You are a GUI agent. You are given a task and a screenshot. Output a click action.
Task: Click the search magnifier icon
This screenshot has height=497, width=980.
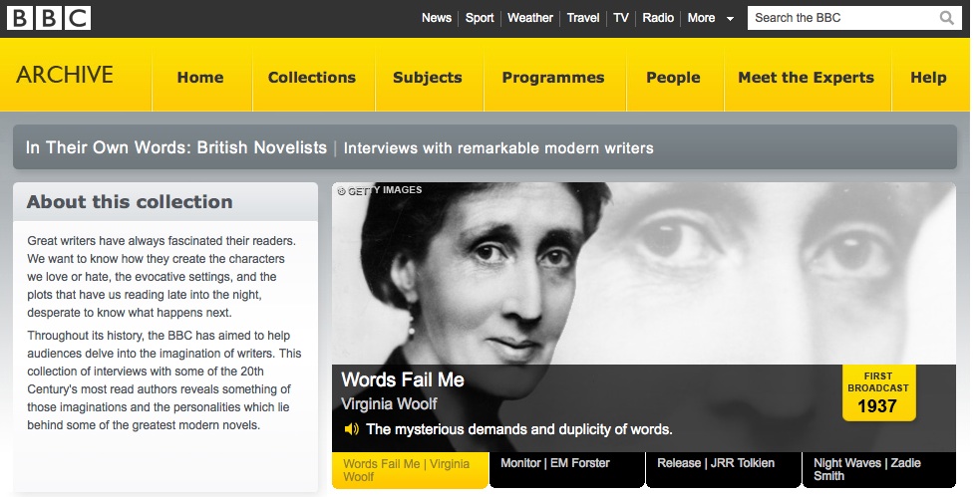click(x=947, y=18)
